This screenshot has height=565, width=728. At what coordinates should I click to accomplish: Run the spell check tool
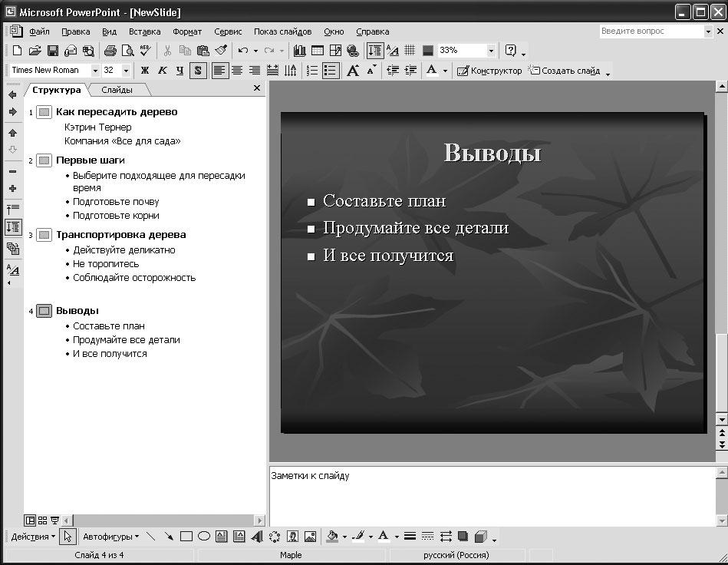pos(146,51)
